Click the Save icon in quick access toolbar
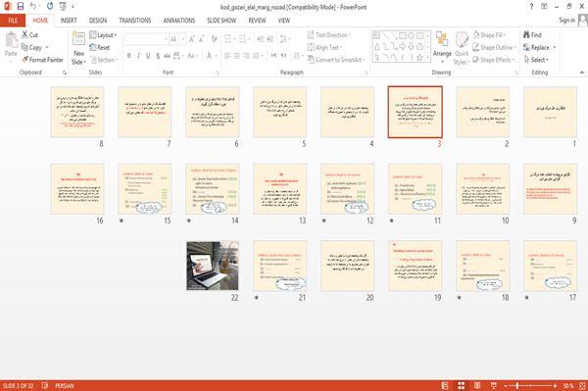Viewport: 588px width, 391px height. [21, 6]
